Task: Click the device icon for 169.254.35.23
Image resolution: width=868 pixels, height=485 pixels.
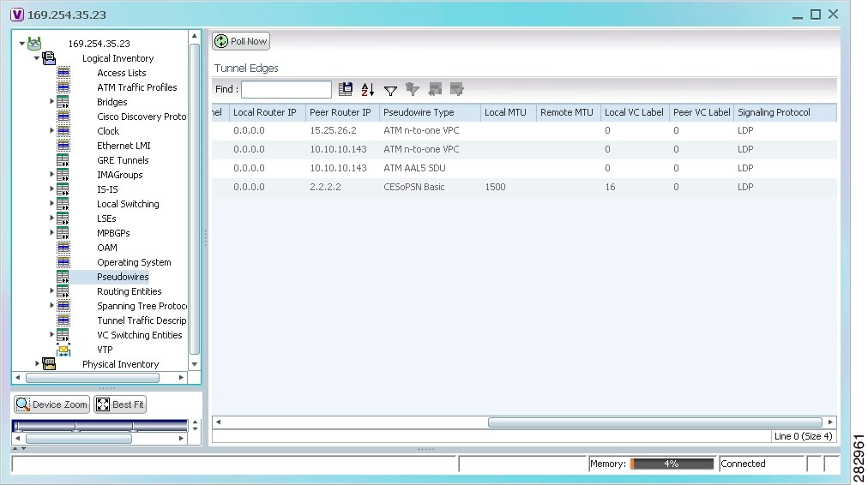Action: [x=34, y=43]
